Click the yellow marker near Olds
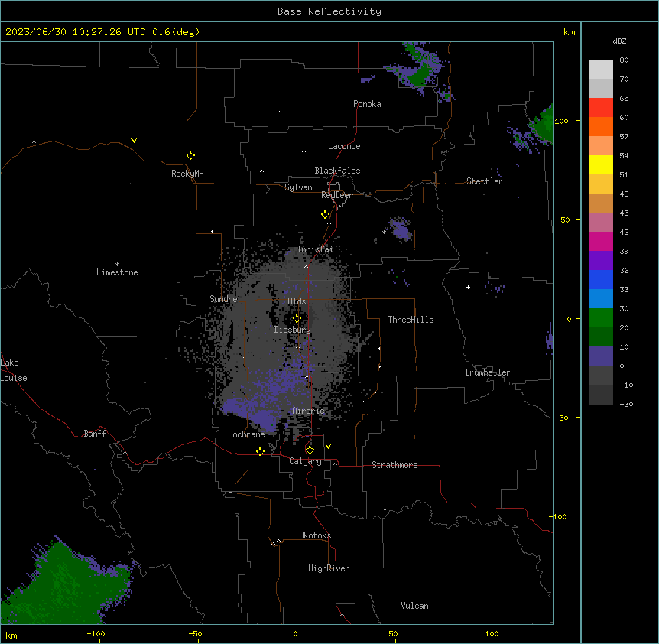The height and width of the screenshot is (644, 659). point(297,319)
